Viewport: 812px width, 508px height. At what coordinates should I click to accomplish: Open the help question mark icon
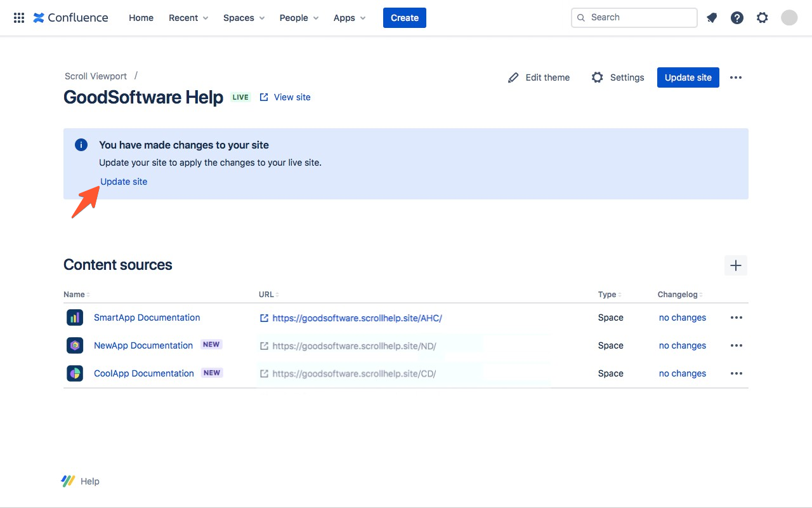click(x=737, y=18)
